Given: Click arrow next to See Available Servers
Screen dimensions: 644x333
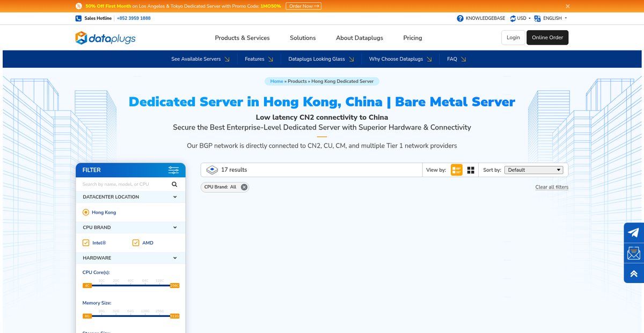Looking at the screenshot, I should click(227, 59).
